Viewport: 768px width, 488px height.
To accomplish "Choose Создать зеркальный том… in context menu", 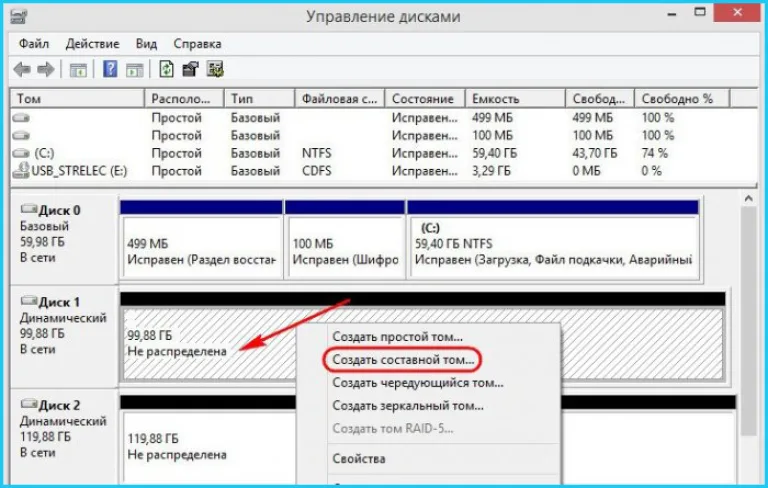I will (408, 406).
